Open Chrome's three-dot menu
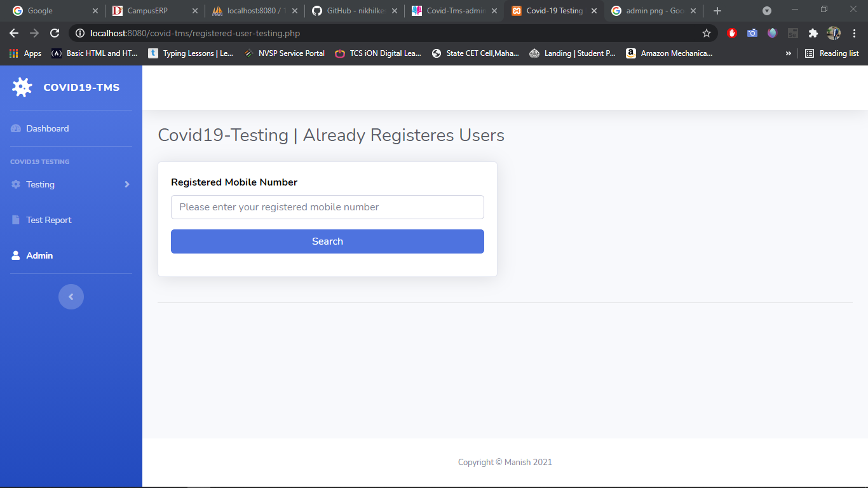Image resolution: width=868 pixels, height=488 pixels. click(855, 32)
